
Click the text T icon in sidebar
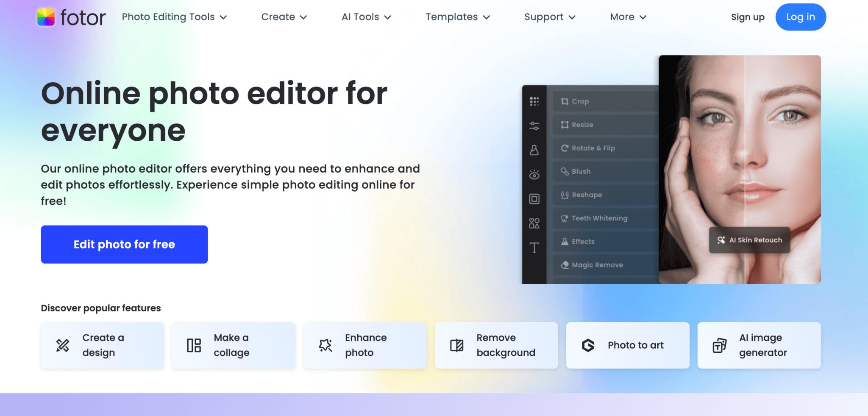click(x=534, y=247)
